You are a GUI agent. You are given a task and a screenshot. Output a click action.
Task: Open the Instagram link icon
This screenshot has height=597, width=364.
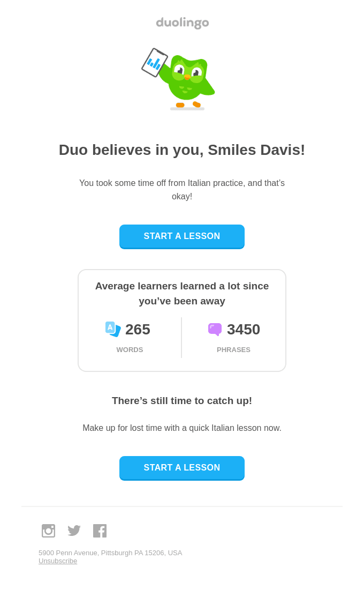click(48, 531)
